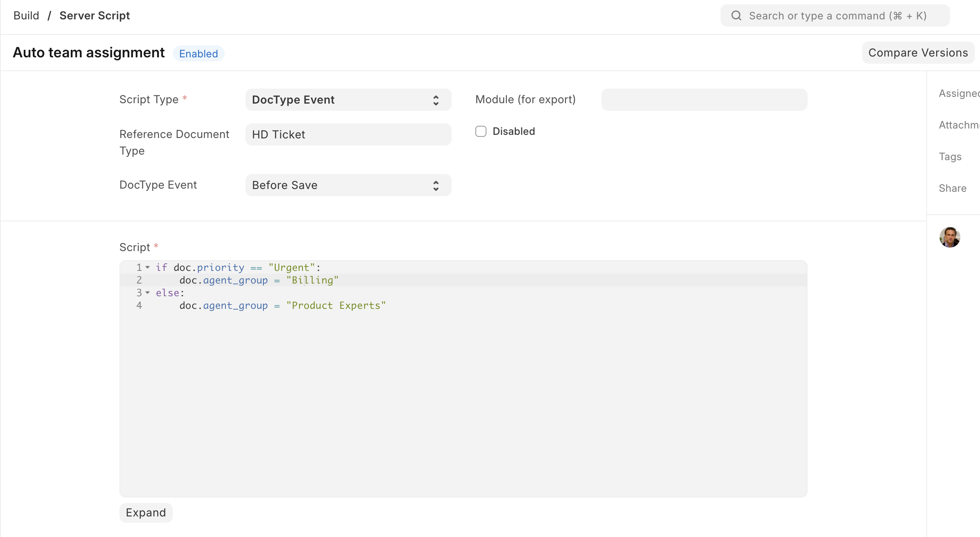The width and height of the screenshot is (980, 537).
Task: Open the DocType Event dropdown
Action: pos(348,185)
